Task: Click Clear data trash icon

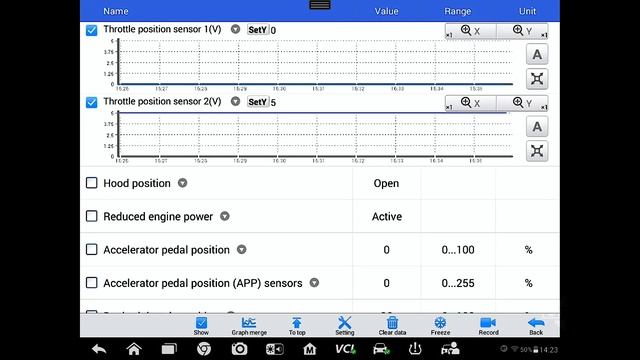Action: click(392, 326)
